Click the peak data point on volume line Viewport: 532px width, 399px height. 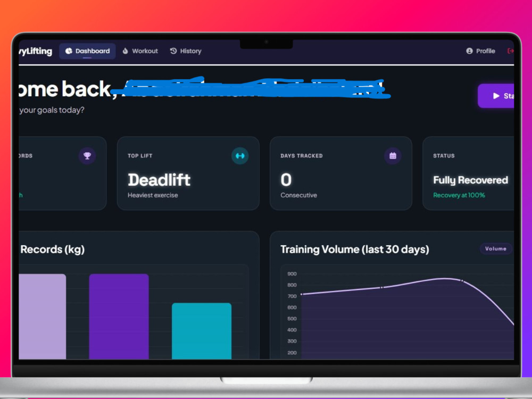click(462, 280)
